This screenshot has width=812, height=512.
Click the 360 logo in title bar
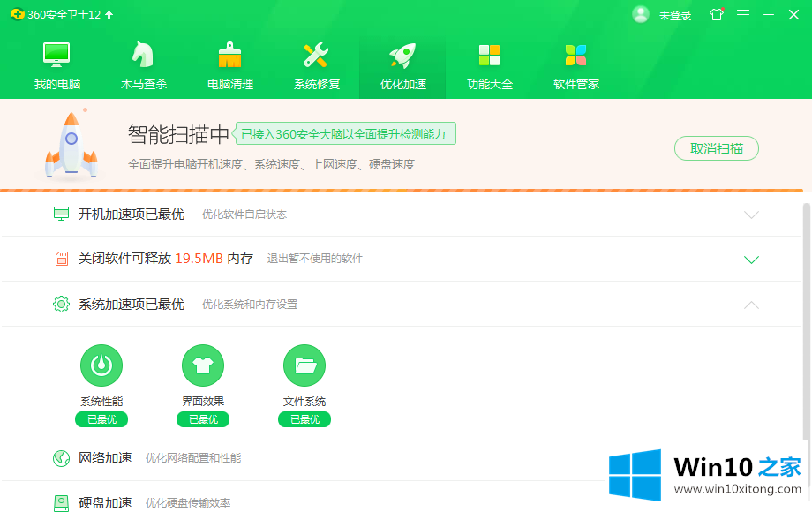17,14
